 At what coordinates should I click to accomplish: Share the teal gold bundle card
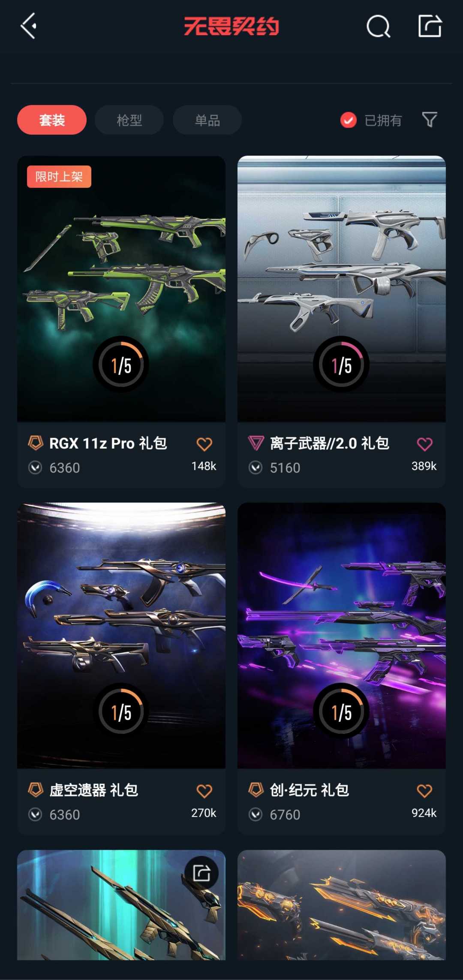tap(201, 873)
